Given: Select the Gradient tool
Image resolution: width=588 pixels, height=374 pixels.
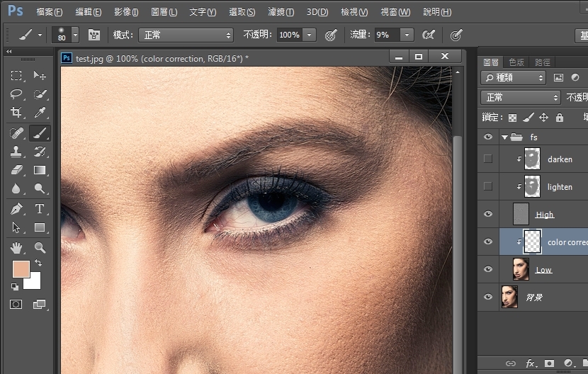Looking at the screenshot, I should click(40, 170).
